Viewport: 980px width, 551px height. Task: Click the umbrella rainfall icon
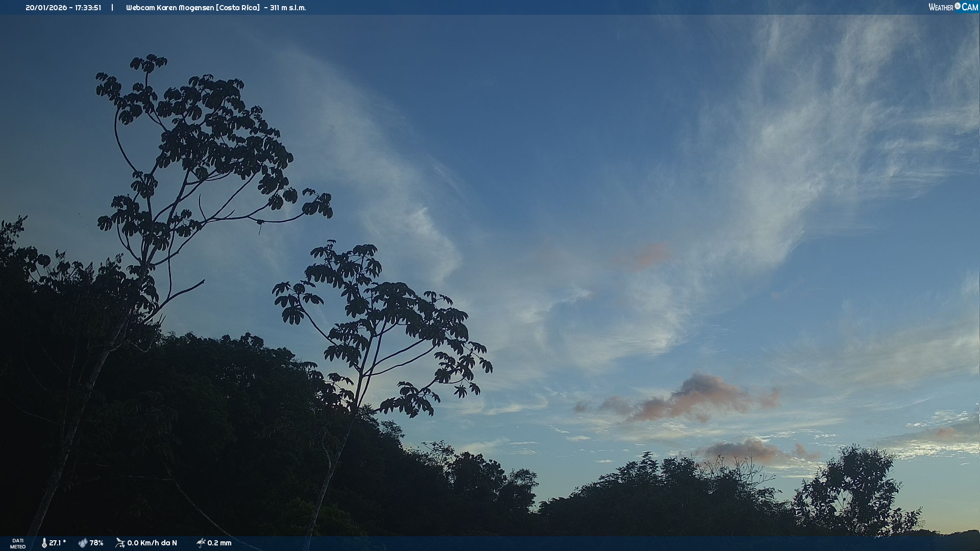point(201,543)
